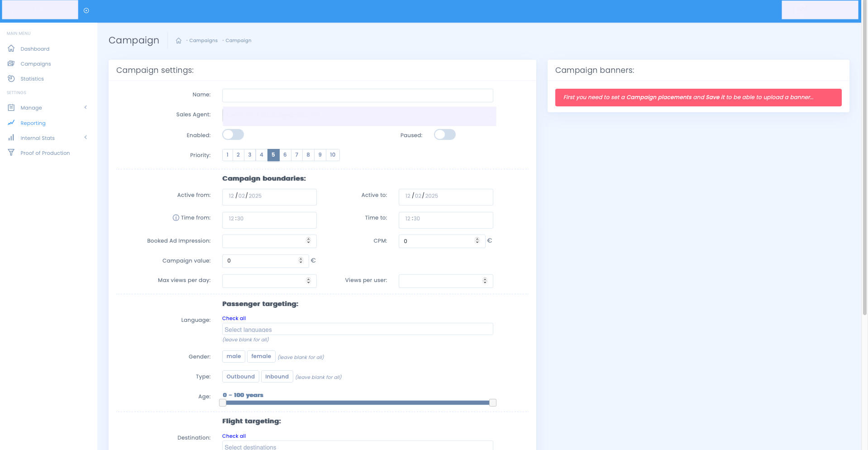
Task: Click the Campaigns icon in sidebar
Action: click(x=11, y=63)
